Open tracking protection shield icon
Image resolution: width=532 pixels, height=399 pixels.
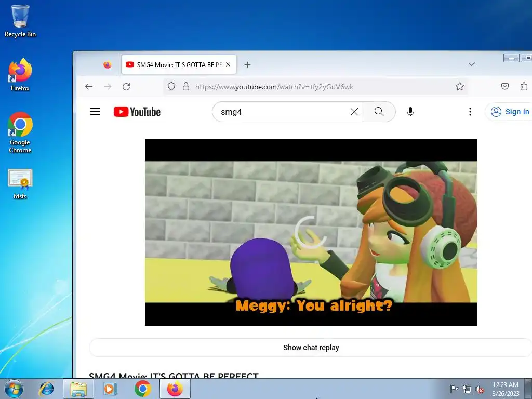171,87
